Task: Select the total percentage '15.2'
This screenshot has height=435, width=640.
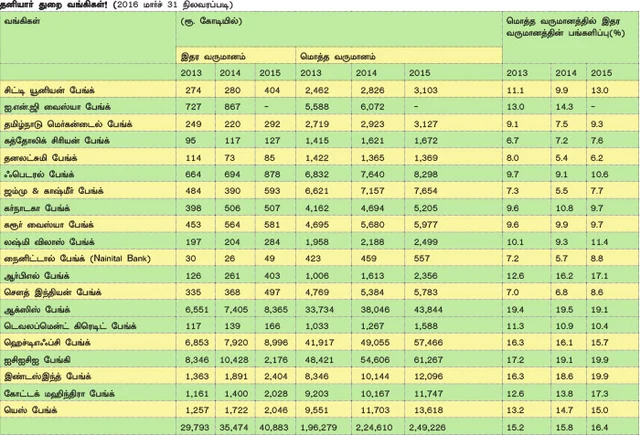Action: click(515, 428)
